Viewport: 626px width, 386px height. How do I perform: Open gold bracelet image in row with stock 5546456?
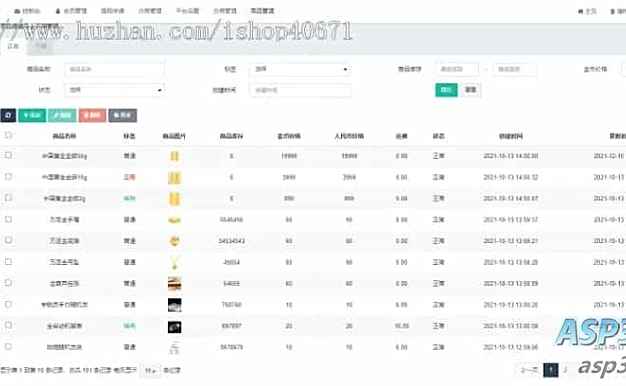click(x=174, y=220)
